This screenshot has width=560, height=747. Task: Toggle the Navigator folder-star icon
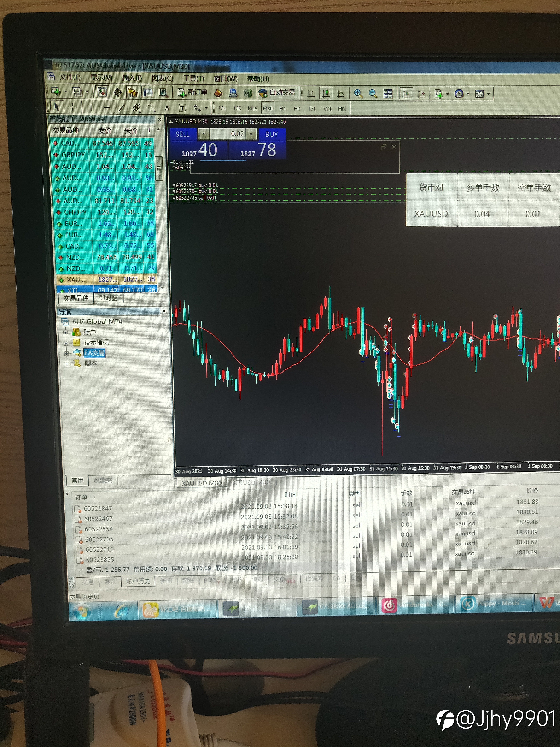coord(133,92)
